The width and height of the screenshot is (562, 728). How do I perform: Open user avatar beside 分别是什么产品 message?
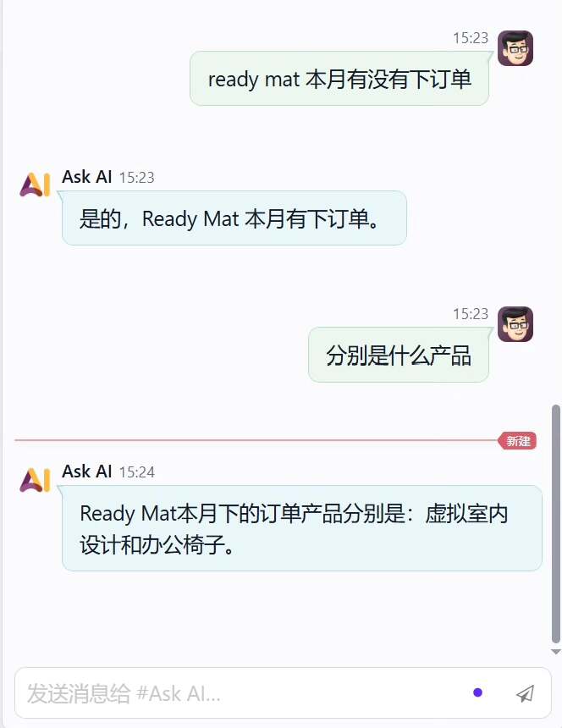pos(515,324)
